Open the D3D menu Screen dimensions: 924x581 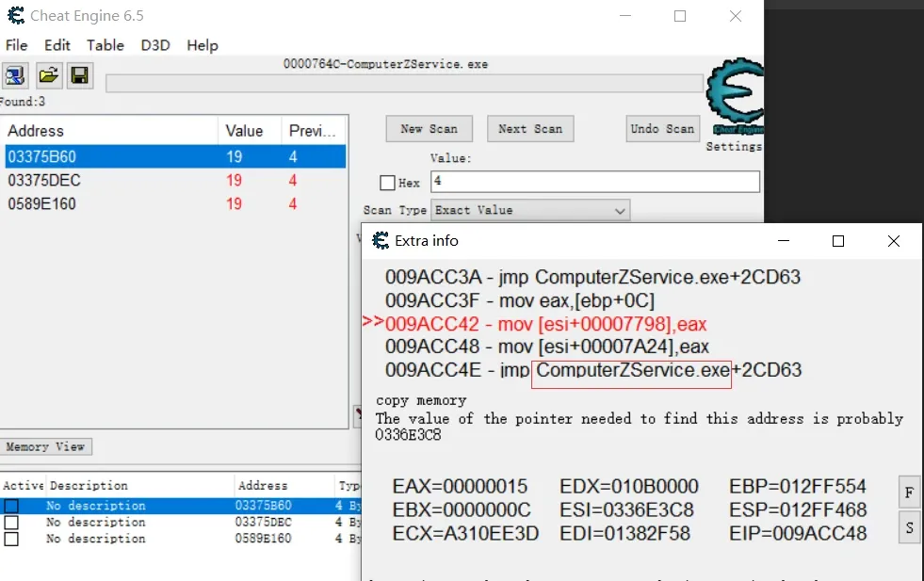[155, 45]
